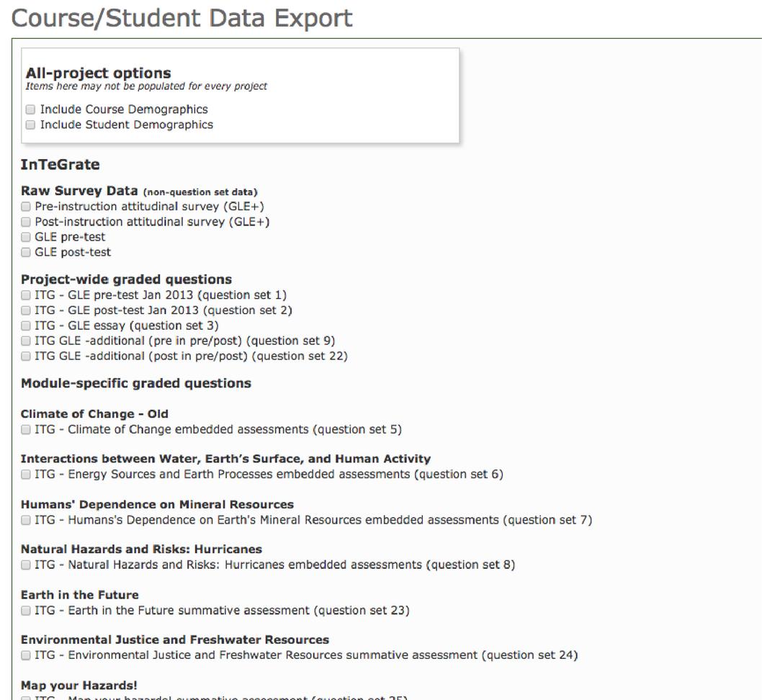Select Humans's Dependence on Mineral Resources assessments
Screen dimensions: 762x700
24,519
